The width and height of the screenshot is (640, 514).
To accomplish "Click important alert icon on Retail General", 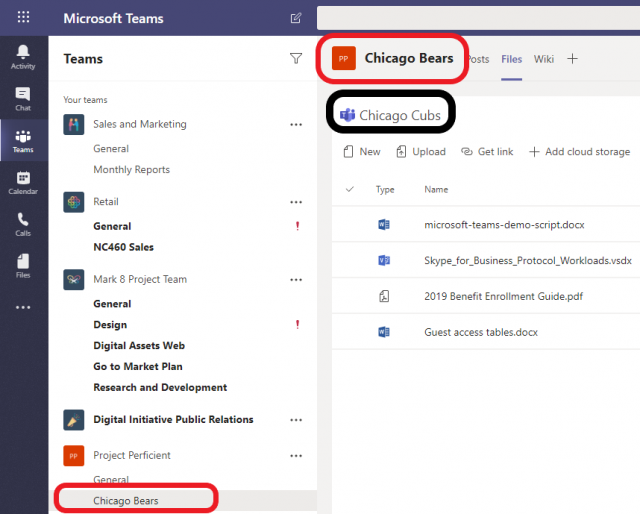I will [298, 226].
